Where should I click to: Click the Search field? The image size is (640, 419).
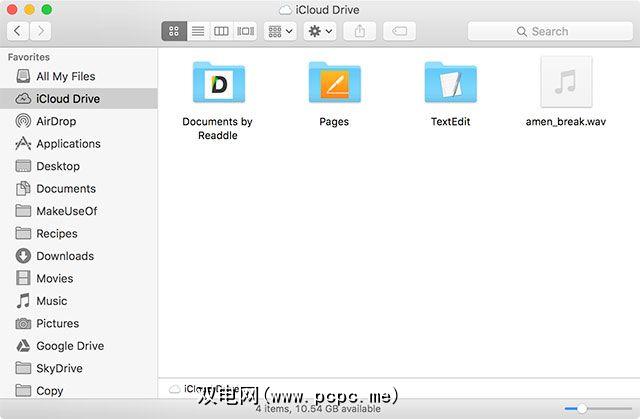point(550,31)
